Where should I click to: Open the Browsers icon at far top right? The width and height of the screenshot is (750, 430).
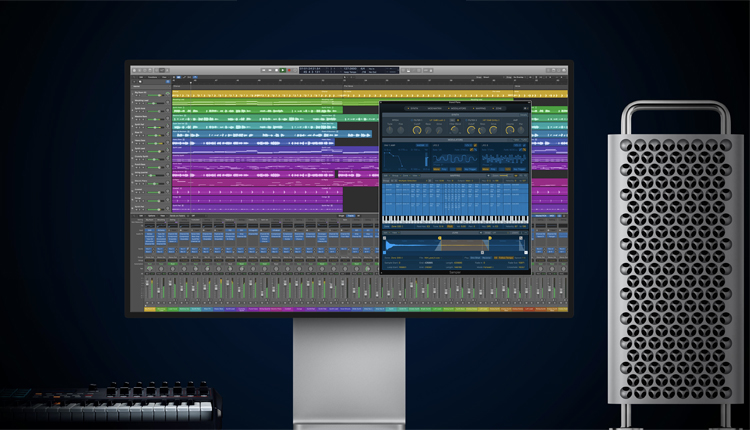[564, 70]
